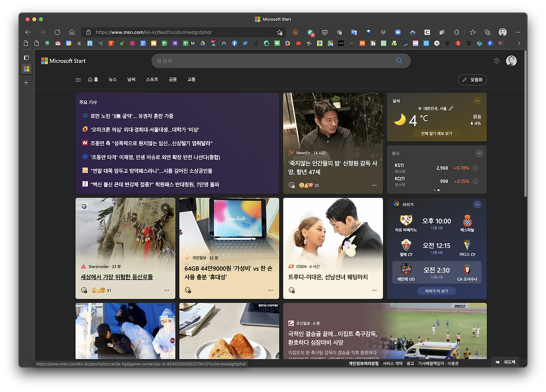
Task: Open the Twitter bookmark
Action: click(x=245, y=43)
